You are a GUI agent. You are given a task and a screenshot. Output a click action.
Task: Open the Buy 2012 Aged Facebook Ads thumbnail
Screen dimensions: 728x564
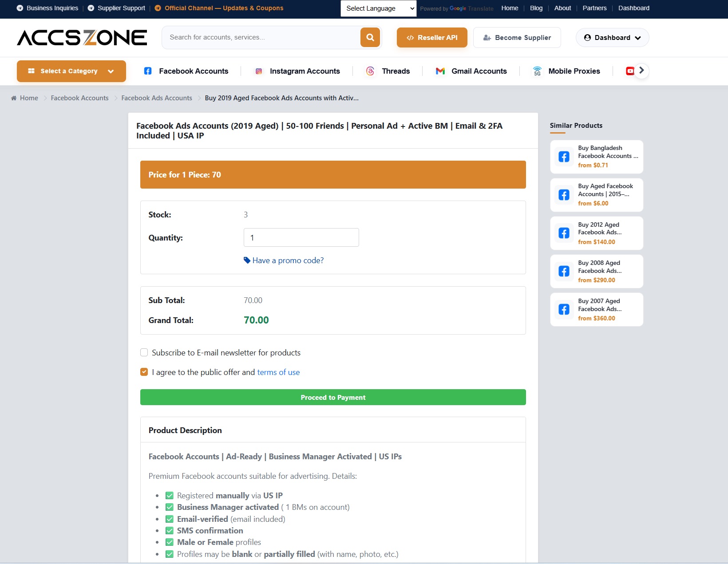point(564,233)
